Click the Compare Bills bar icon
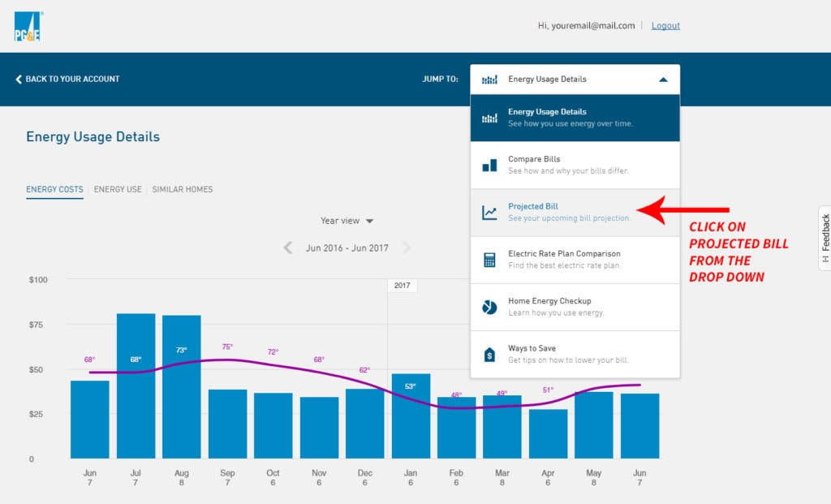 [489, 166]
